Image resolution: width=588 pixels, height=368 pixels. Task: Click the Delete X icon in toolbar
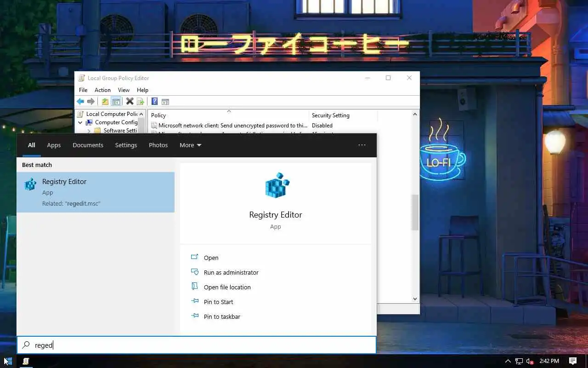pos(130,102)
